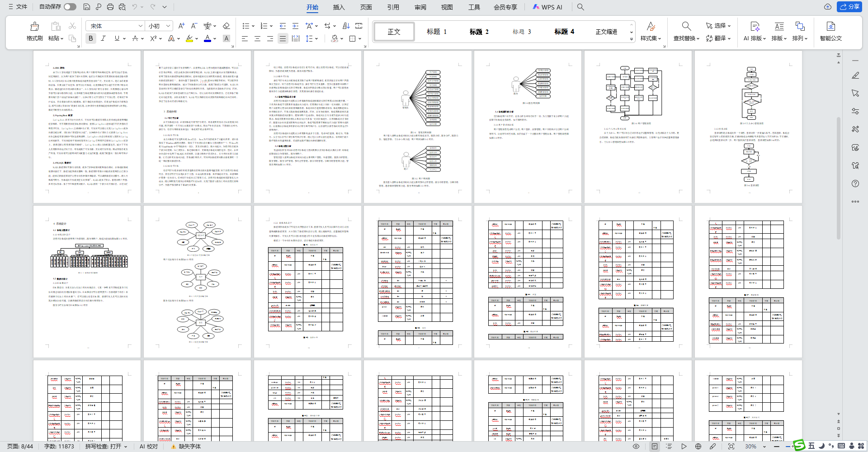Click AI 校对 in status bar
The width and height of the screenshot is (868, 452).
pyautogui.click(x=149, y=447)
